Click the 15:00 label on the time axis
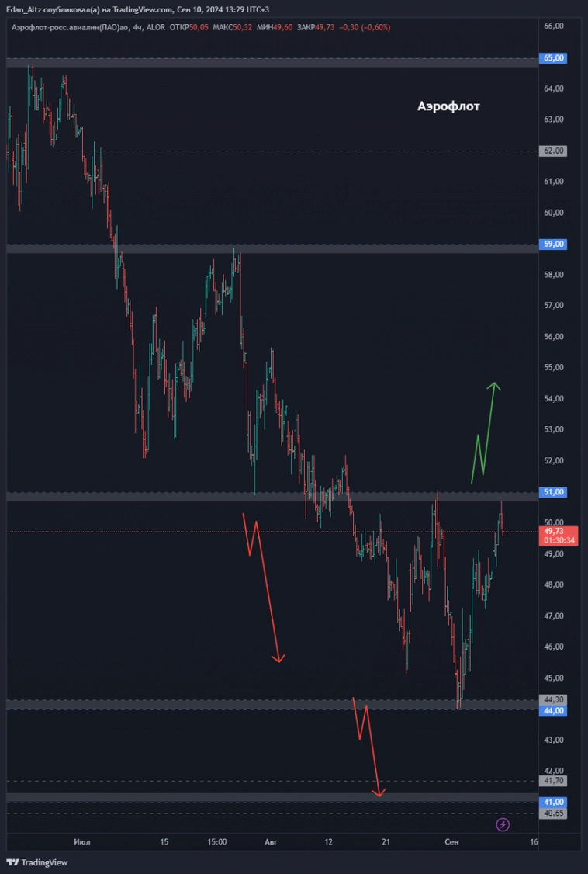Screen dimensions: 588x874 click(216, 841)
